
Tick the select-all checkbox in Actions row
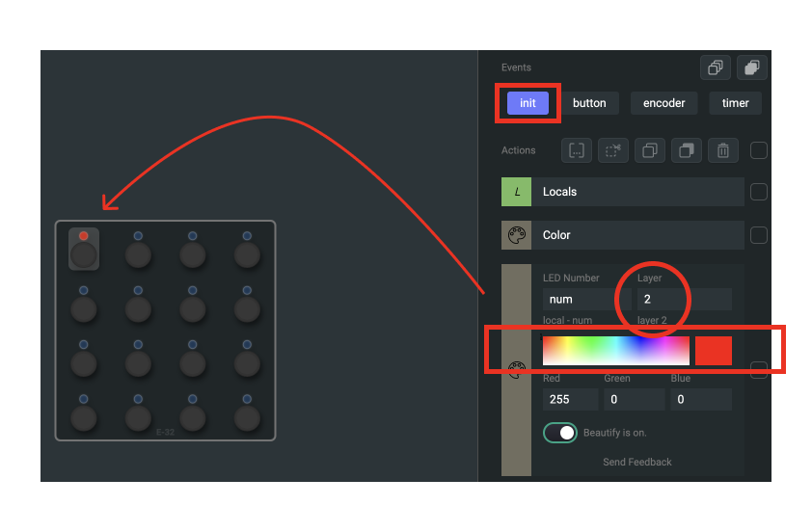[x=759, y=150]
